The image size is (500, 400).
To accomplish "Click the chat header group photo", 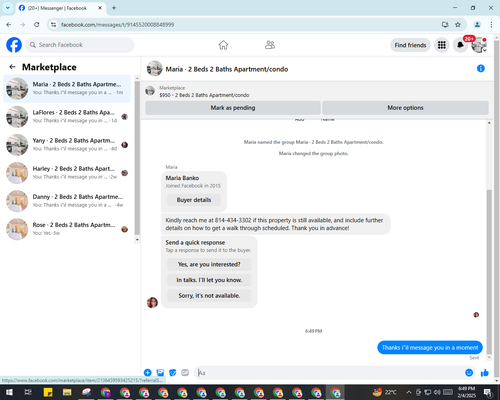I will click(154, 68).
